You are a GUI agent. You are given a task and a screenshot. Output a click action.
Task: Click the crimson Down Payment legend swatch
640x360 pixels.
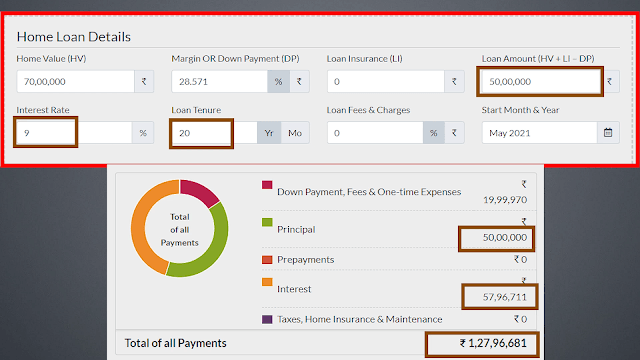pos(267,185)
